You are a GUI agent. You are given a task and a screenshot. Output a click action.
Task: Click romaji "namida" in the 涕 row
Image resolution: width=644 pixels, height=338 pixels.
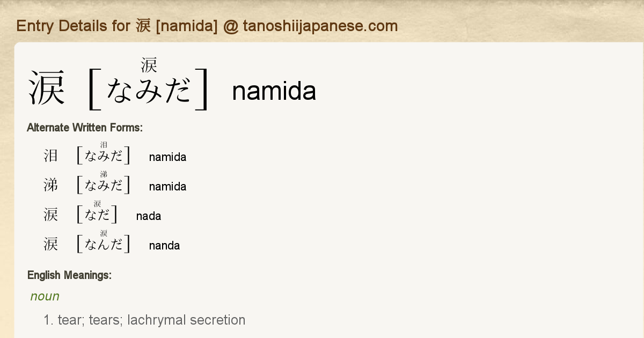[167, 187]
